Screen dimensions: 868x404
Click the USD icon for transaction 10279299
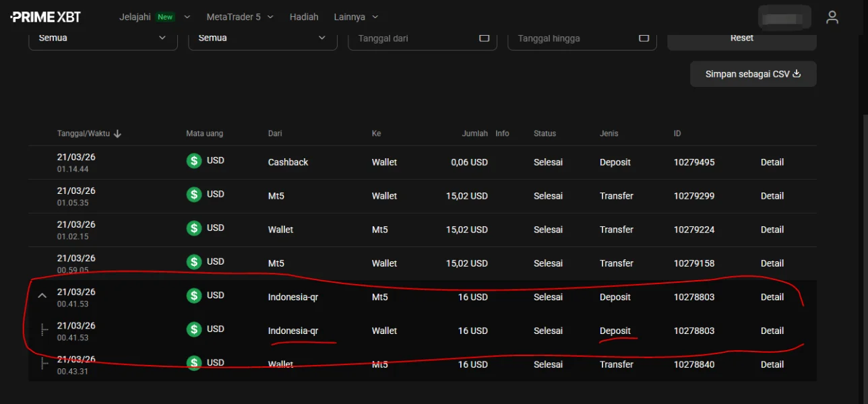(194, 195)
